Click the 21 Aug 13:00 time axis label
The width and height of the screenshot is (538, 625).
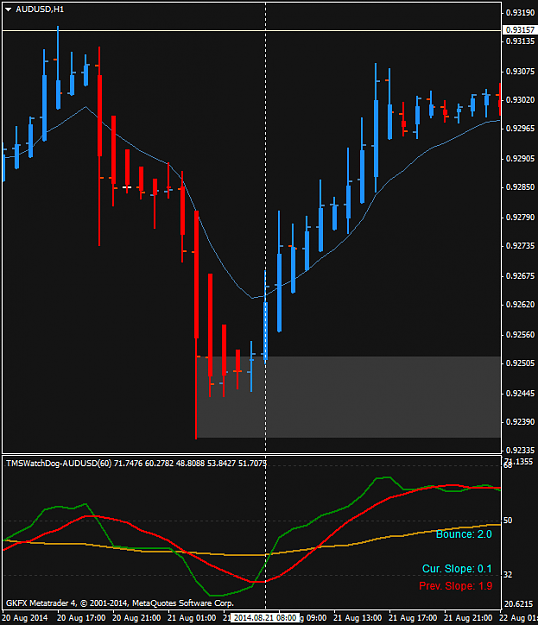pos(357,618)
